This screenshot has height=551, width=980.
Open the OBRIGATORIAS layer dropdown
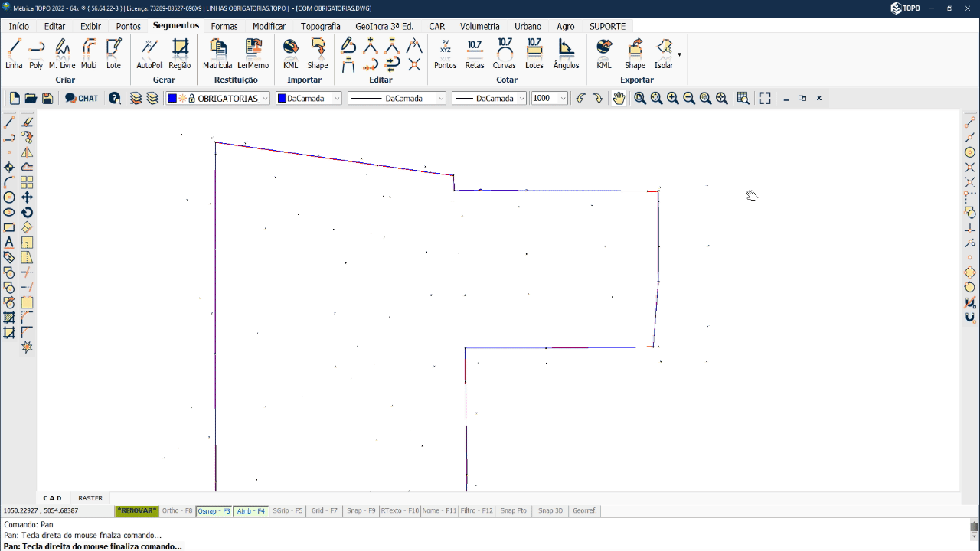[x=264, y=98]
